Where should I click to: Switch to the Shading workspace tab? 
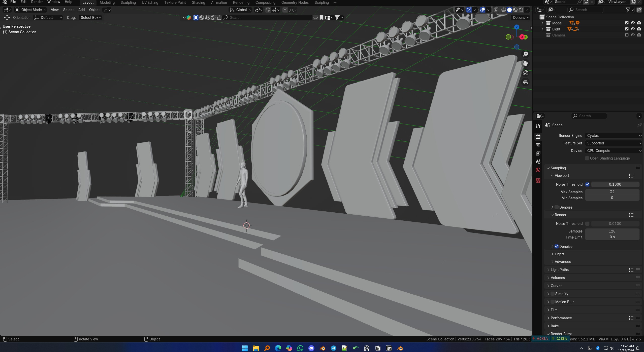[198, 3]
